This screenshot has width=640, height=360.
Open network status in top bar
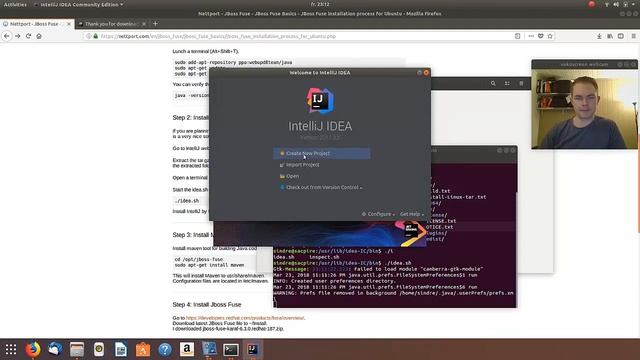tap(607, 4)
